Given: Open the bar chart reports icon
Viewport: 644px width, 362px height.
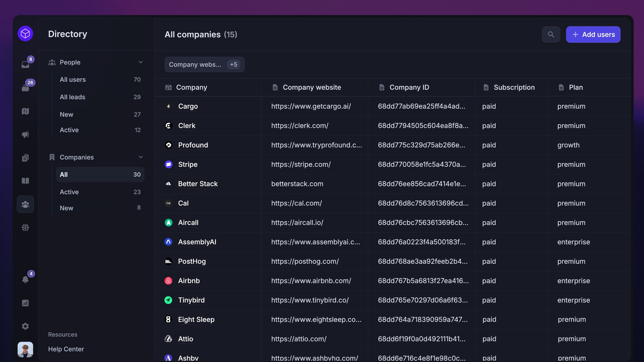Looking at the screenshot, I should pos(25,303).
